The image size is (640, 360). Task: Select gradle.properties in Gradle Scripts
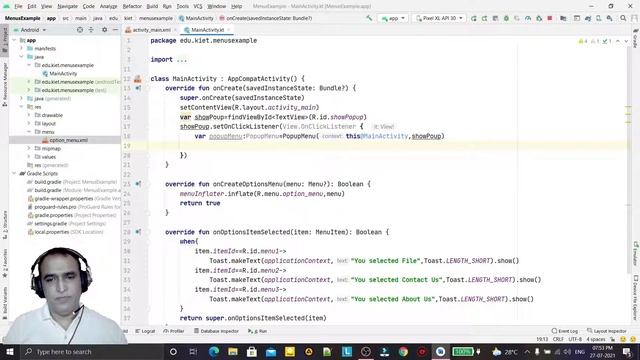coord(50,215)
